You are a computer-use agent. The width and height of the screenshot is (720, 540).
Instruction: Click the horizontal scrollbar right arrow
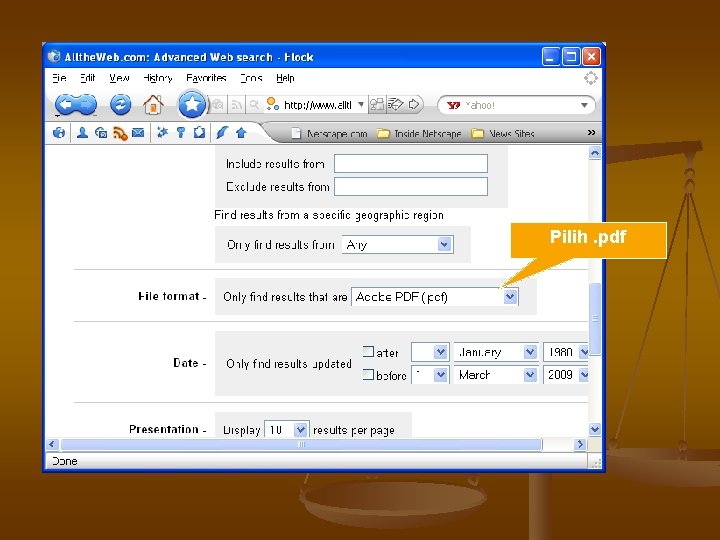[580, 444]
